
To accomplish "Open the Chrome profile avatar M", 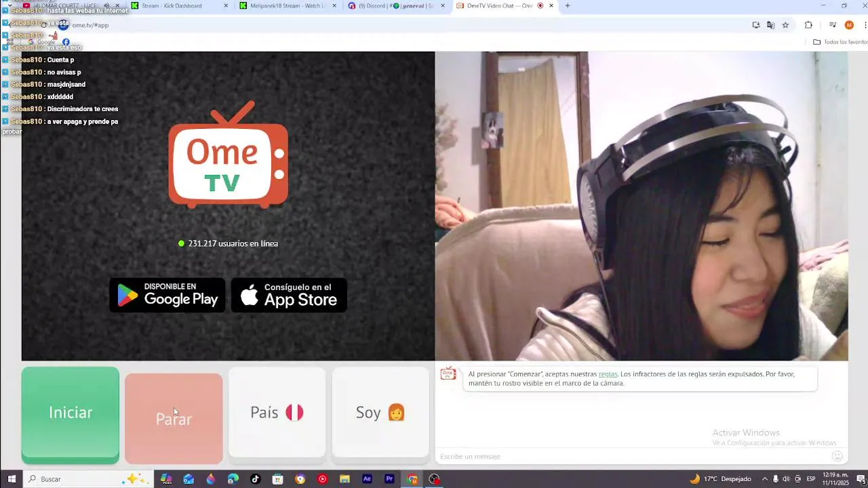I will tap(849, 25).
